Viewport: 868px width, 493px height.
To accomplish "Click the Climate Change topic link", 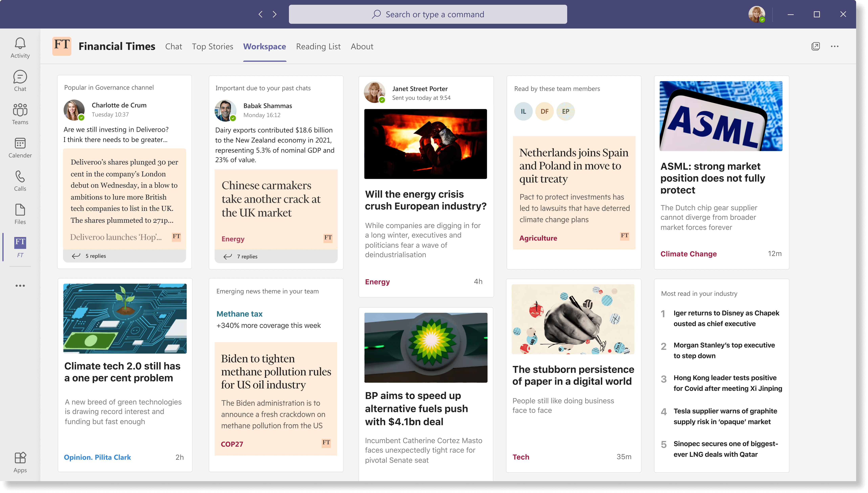I will (x=688, y=254).
